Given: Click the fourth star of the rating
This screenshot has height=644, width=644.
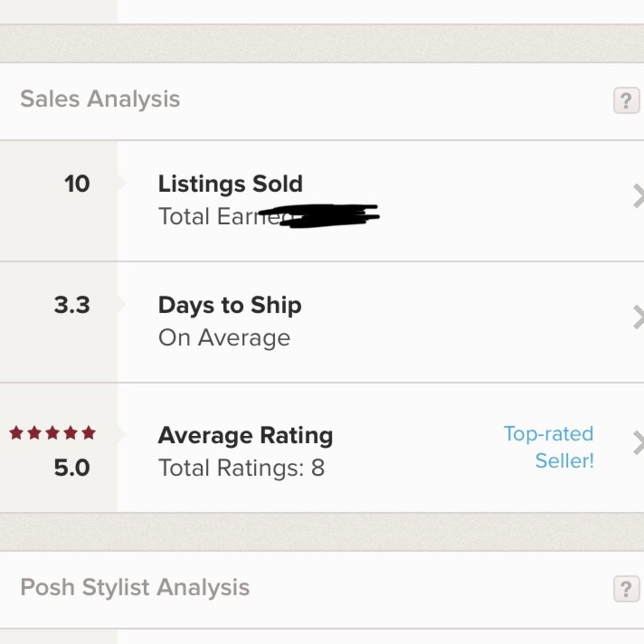Looking at the screenshot, I should (71, 433).
